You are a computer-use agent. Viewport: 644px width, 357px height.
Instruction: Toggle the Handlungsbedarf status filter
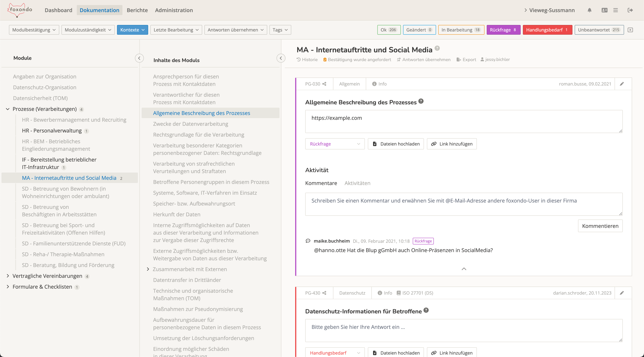pos(547,30)
